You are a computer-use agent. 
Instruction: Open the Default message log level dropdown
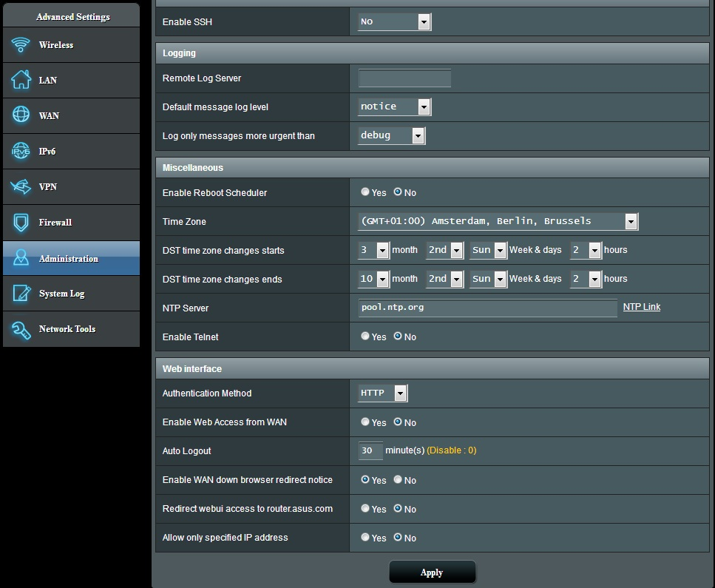[394, 107]
